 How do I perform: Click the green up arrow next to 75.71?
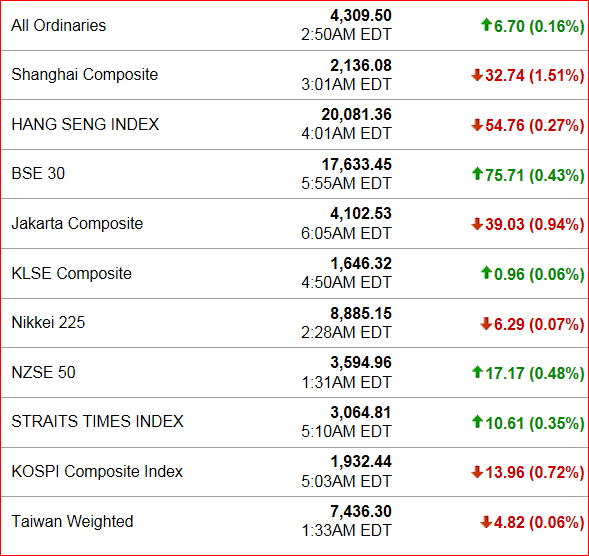click(x=477, y=174)
